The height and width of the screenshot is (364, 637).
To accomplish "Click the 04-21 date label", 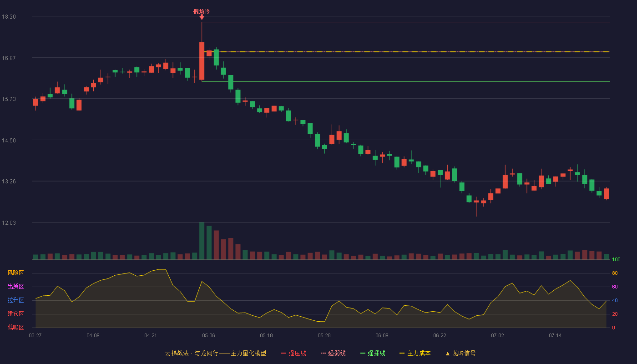I will pyautogui.click(x=151, y=335).
